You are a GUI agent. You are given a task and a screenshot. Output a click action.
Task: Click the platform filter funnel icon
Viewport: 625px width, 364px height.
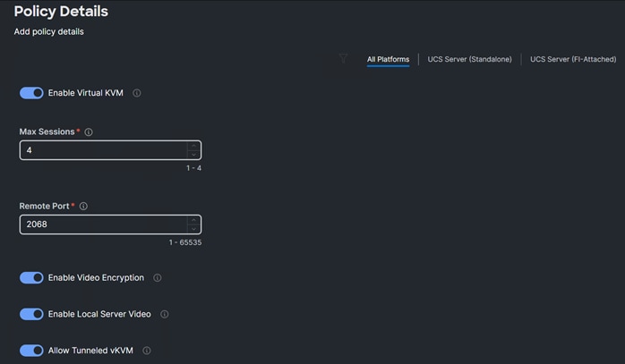coord(343,58)
